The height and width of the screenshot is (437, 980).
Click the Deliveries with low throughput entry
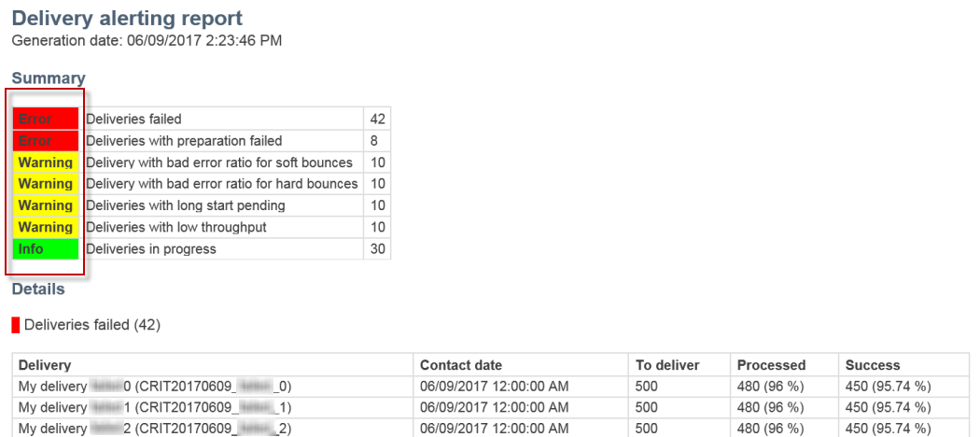point(202,227)
